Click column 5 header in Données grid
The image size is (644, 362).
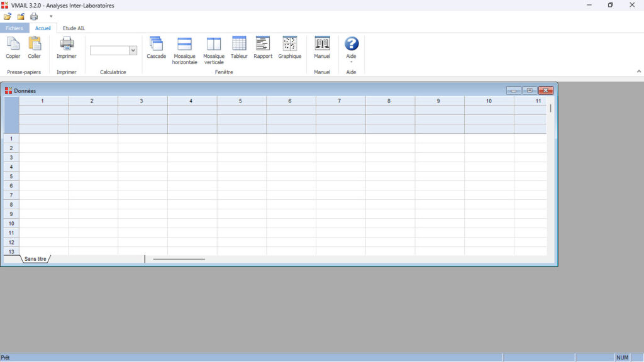(241, 101)
